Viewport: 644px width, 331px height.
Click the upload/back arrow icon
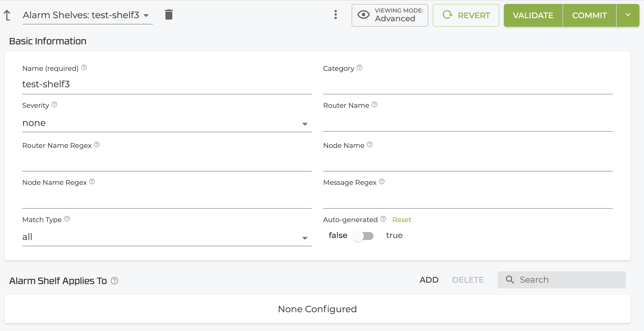point(8,15)
